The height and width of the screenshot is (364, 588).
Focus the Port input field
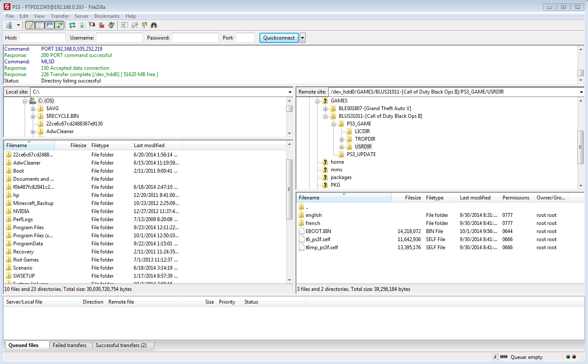pyautogui.click(x=245, y=38)
